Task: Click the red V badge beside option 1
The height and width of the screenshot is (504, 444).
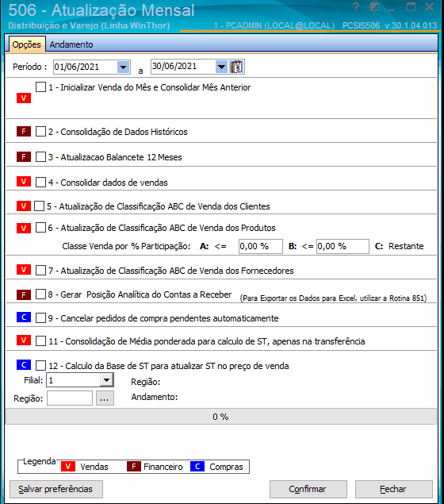Action: click(x=24, y=98)
